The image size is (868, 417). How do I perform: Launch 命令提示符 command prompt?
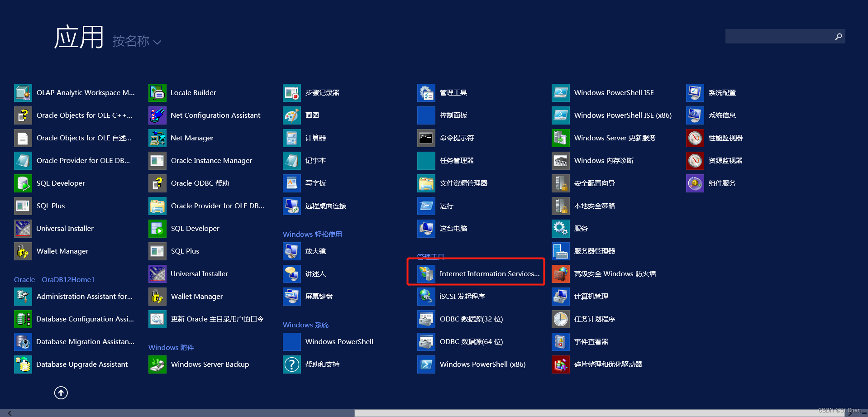(446, 138)
